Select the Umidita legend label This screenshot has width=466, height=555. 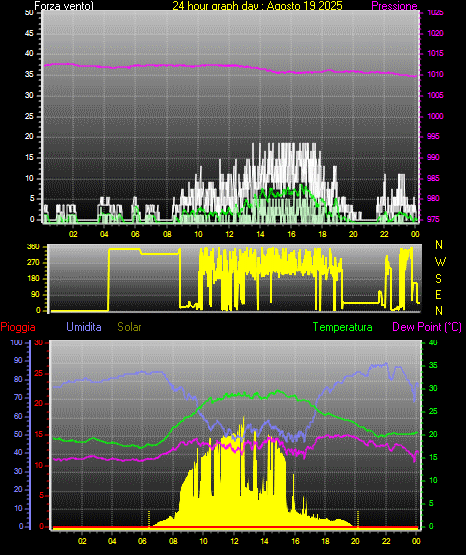click(x=84, y=327)
